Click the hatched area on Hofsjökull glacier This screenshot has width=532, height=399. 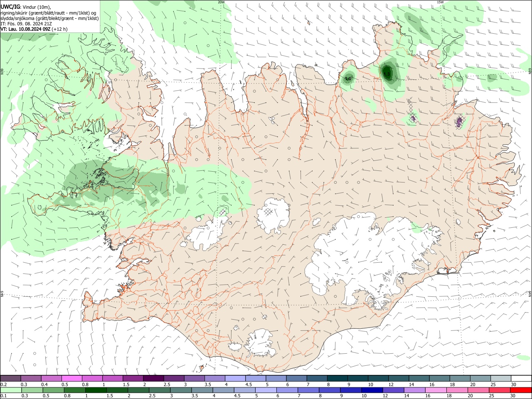click(268, 211)
